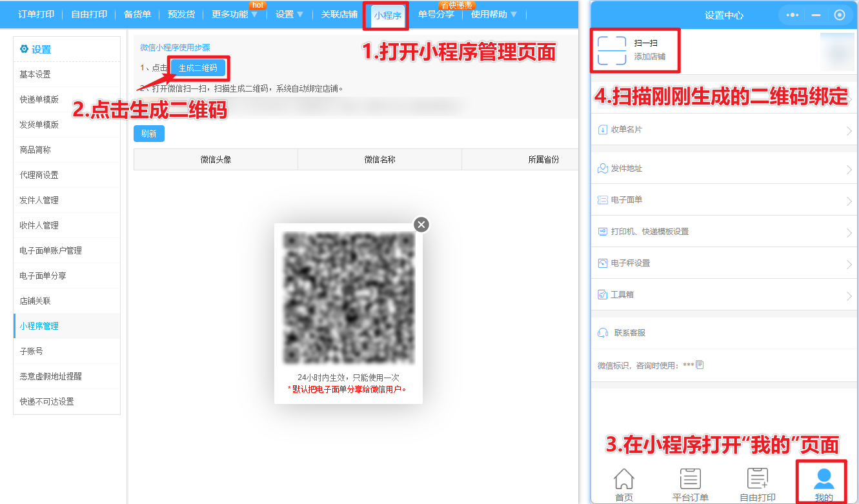Expand the 使用帮助 dropdown
Viewport: 859px width, 504px height.
494,14
